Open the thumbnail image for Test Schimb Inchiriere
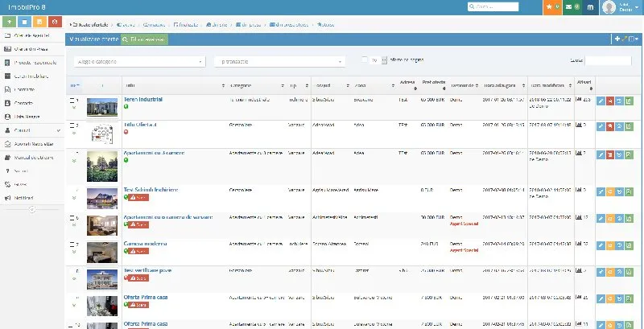Viewport: 644px width, 329px height. [x=102, y=199]
